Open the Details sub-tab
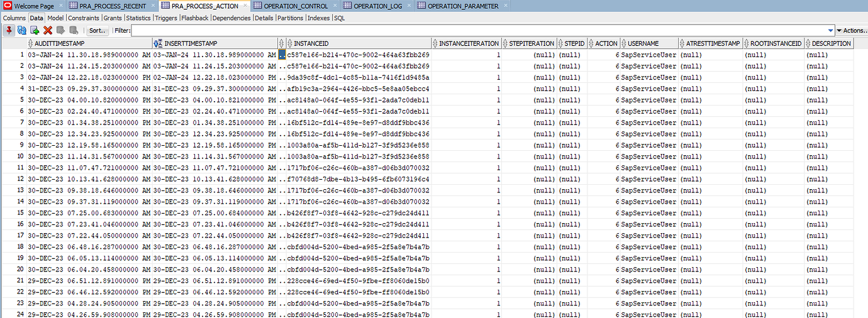 [x=264, y=18]
